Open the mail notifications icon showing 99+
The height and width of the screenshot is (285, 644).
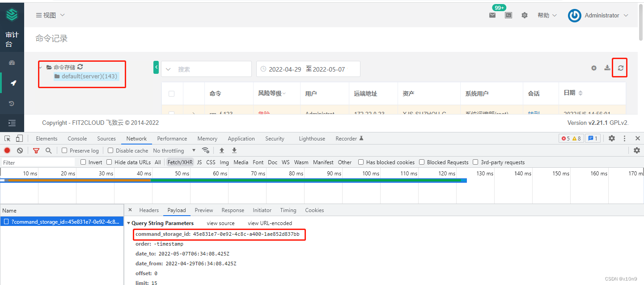point(492,15)
